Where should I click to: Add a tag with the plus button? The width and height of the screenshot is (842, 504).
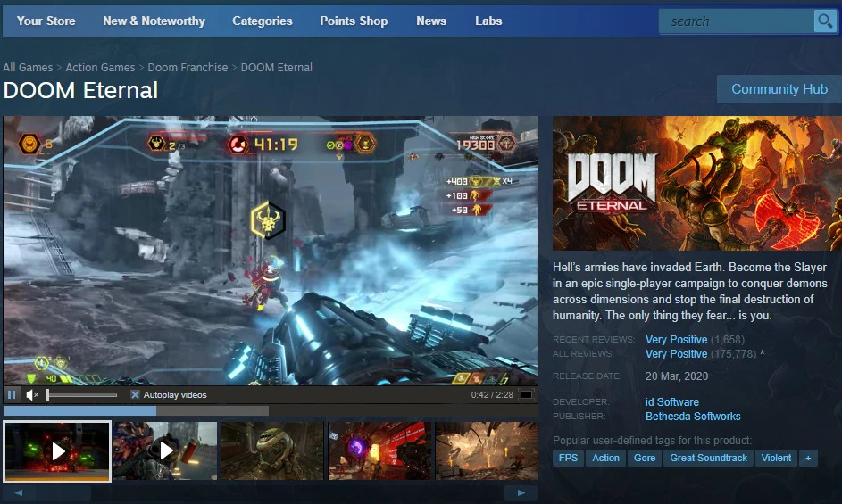tap(808, 458)
